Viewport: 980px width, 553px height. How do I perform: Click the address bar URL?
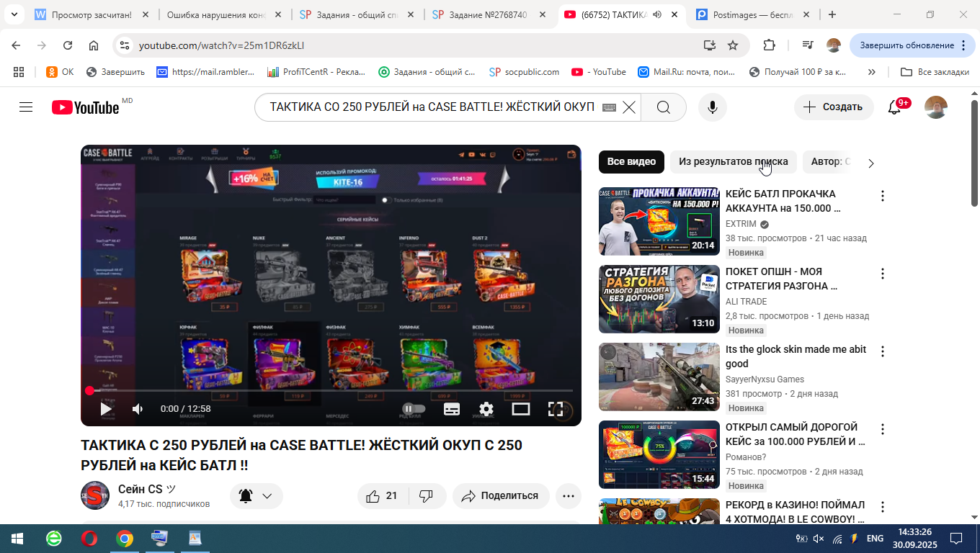[222, 45]
